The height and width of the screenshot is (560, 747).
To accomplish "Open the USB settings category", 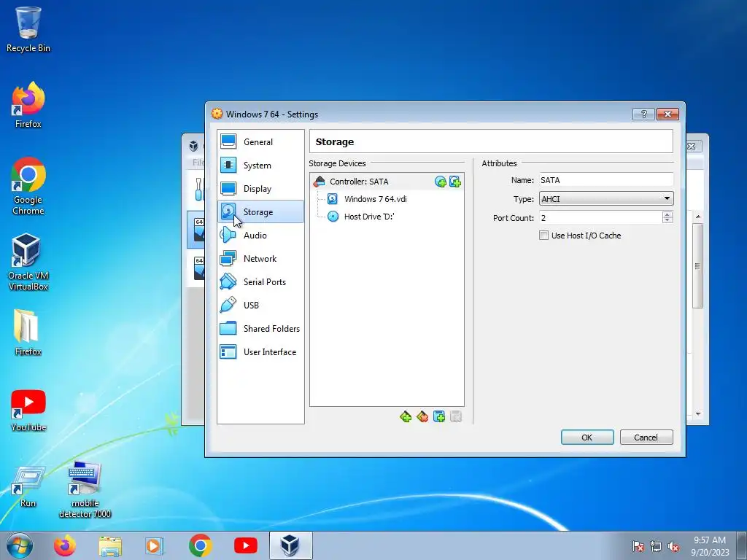I will [x=260, y=306].
